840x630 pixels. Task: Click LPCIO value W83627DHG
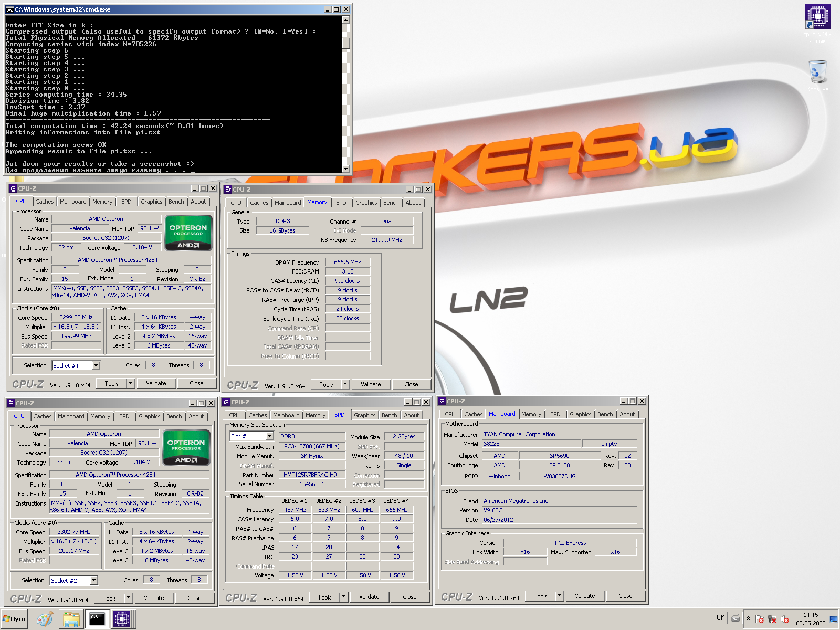(560, 476)
